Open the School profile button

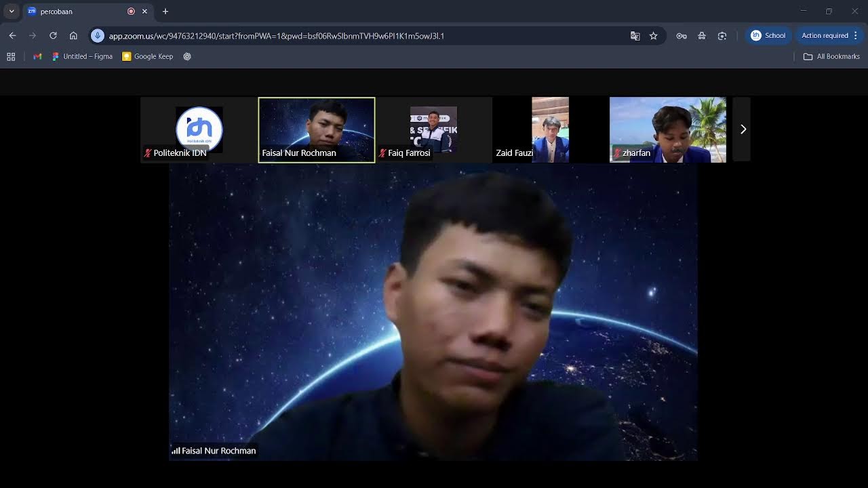[x=768, y=36]
